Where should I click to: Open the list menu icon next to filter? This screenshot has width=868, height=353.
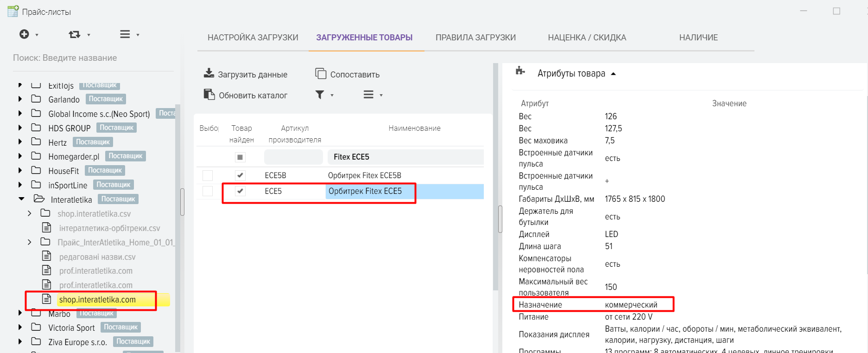tap(368, 95)
